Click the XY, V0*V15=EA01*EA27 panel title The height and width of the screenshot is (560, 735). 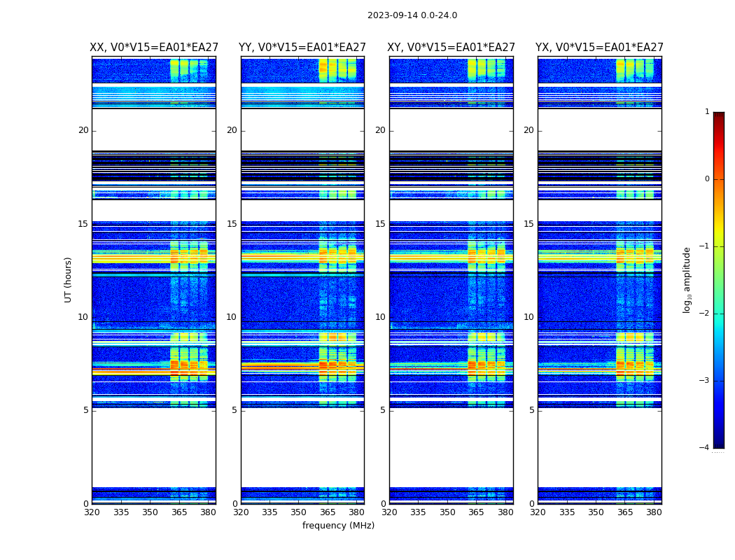pyautogui.click(x=451, y=48)
